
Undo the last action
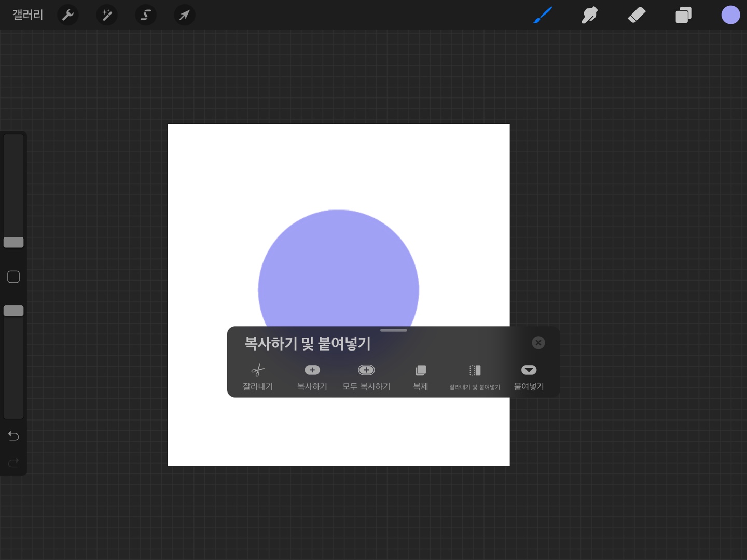point(13,436)
